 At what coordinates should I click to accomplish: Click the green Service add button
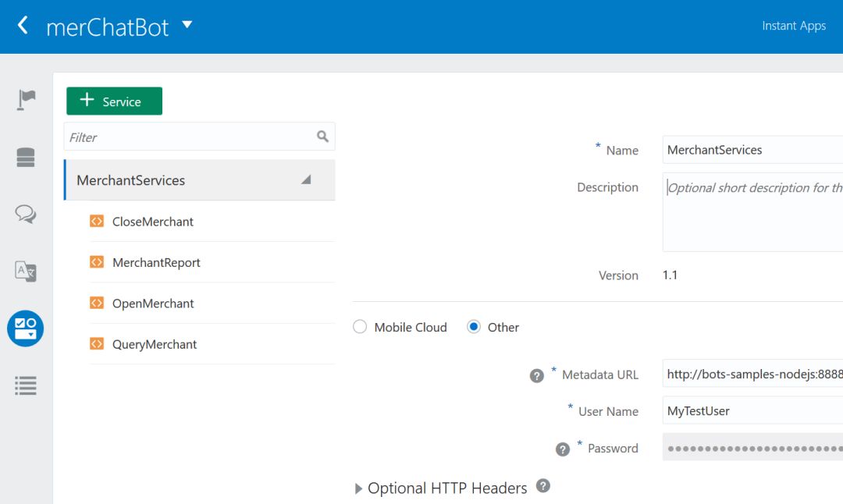pos(114,101)
